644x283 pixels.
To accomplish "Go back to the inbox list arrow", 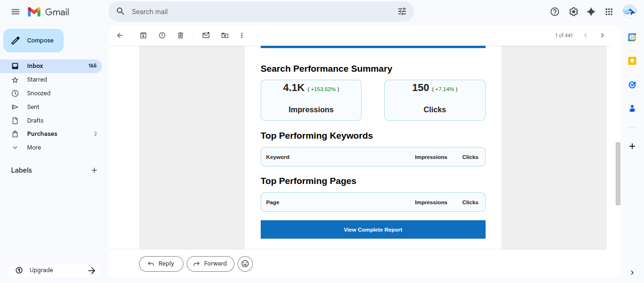I will click(120, 35).
